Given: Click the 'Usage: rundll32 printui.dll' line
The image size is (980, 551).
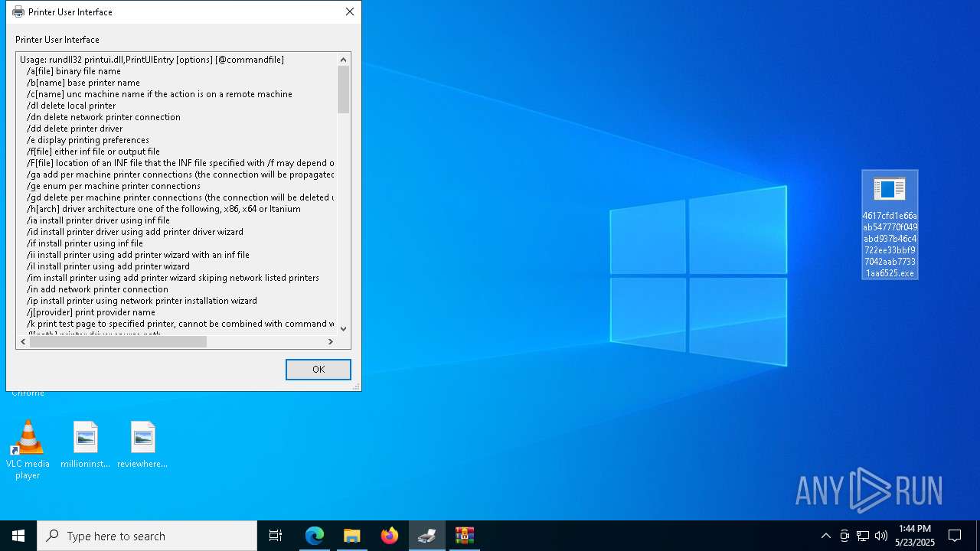Looking at the screenshot, I should click(x=152, y=60).
